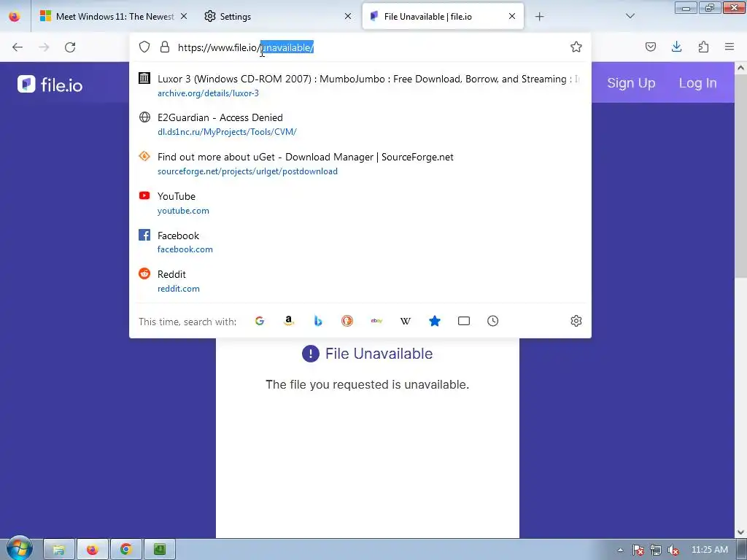Screen dimensions: 747x560
Task: Click Log In on file.io
Action: 698,83
